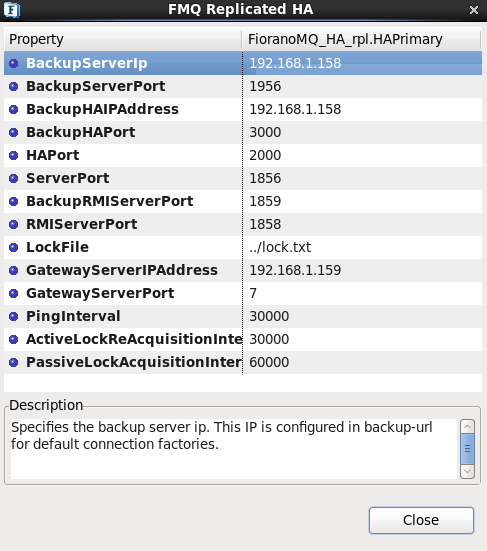Click the bullet icon beside GatewayServerPort
The height and width of the screenshot is (551, 487).
pyautogui.click(x=14, y=293)
